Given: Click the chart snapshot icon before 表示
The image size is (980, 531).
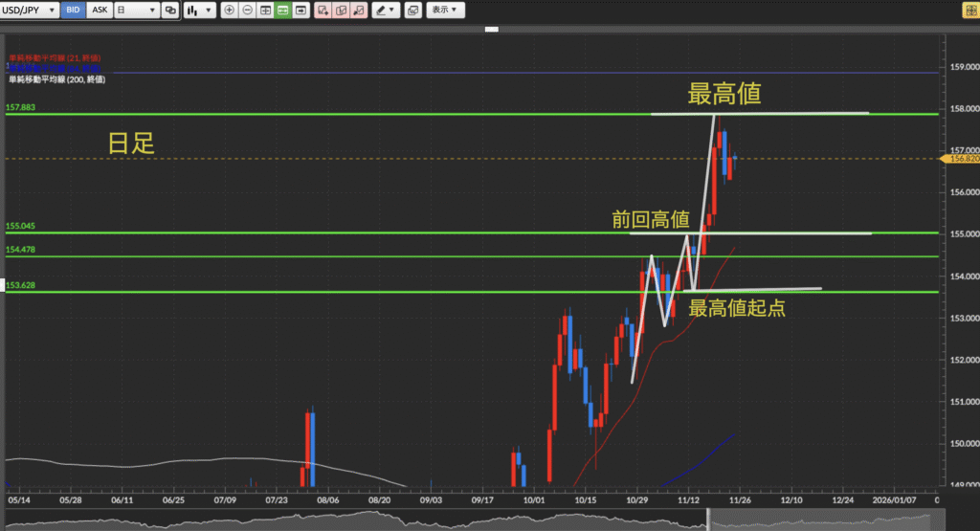Looking at the screenshot, I should pyautogui.click(x=412, y=11).
